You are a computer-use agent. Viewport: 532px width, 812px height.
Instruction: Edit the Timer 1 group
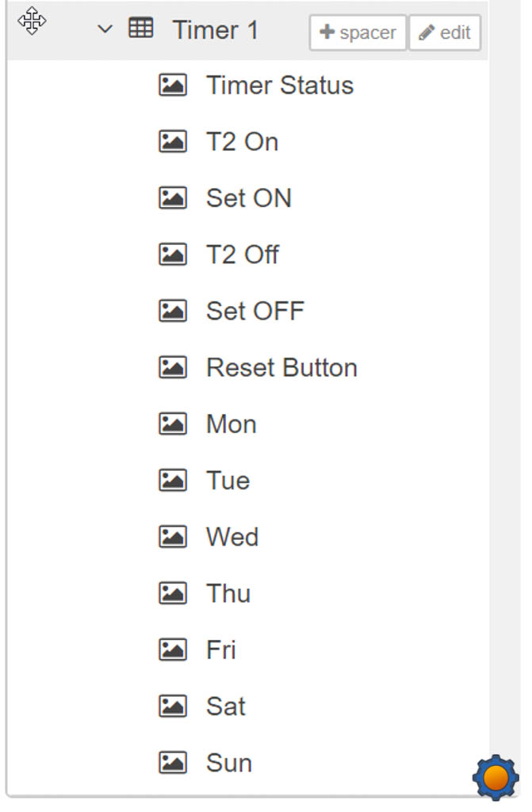(445, 33)
